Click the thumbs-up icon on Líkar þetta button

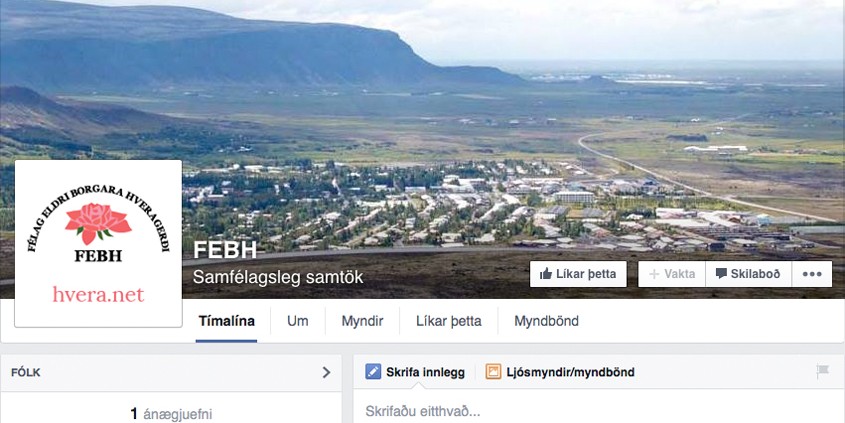coord(546,274)
